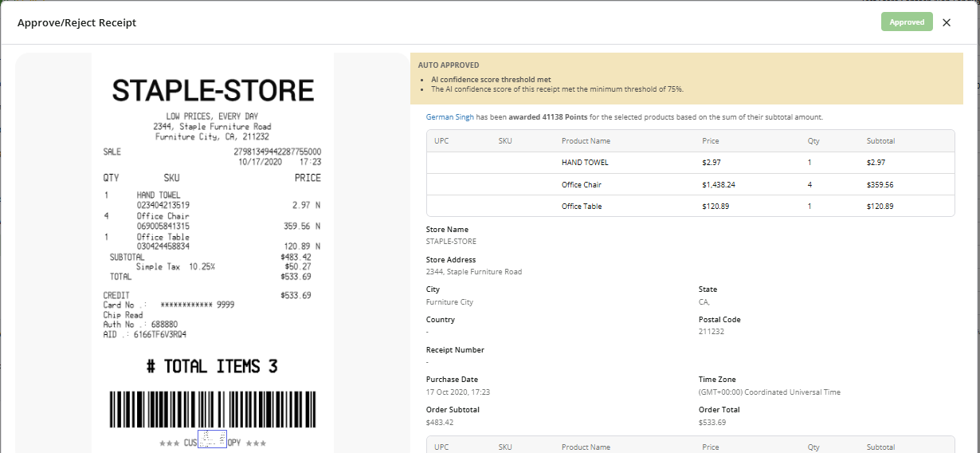This screenshot has width=980, height=453.
Task: Click the State value CA,
Action: 704,302
